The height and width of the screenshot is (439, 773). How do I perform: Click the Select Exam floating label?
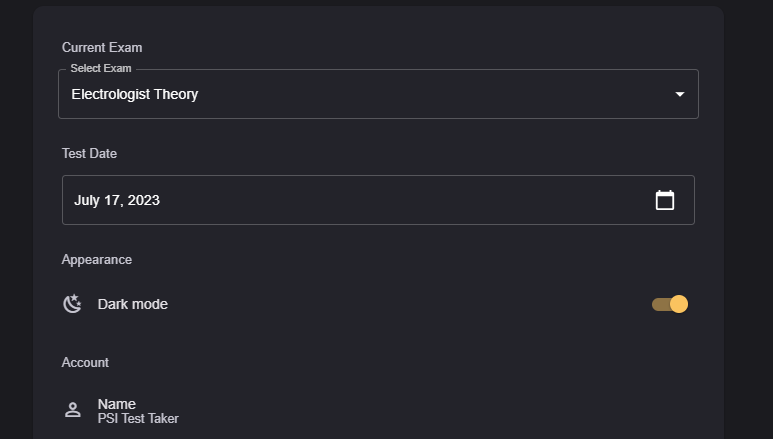pyautogui.click(x=101, y=68)
